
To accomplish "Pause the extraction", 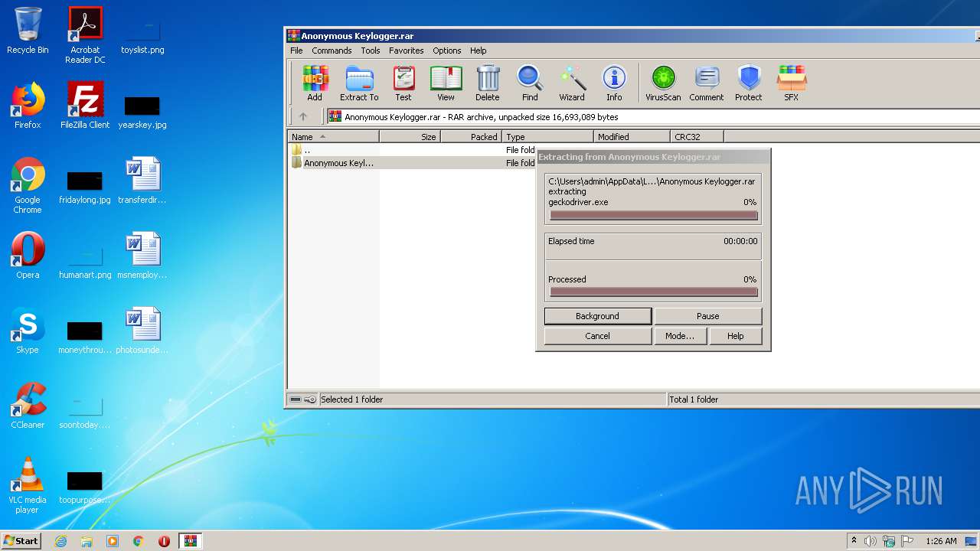I will point(708,316).
